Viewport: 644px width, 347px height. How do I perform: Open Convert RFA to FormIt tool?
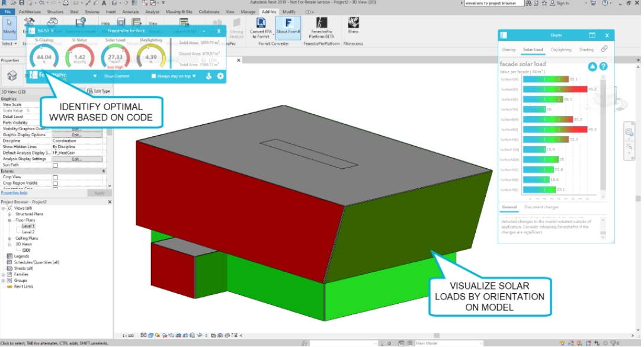(261, 27)
